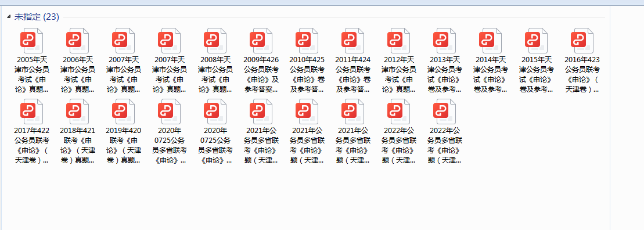This screenshot has width=644, height=230.
Task: Click the 2017年422公务员联考 file icon
Action: 31,112
